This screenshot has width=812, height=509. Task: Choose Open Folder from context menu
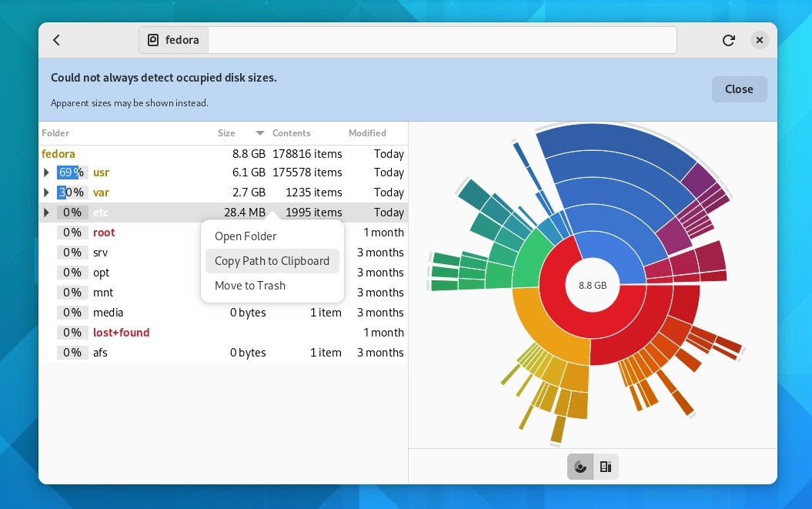(272, 236)
